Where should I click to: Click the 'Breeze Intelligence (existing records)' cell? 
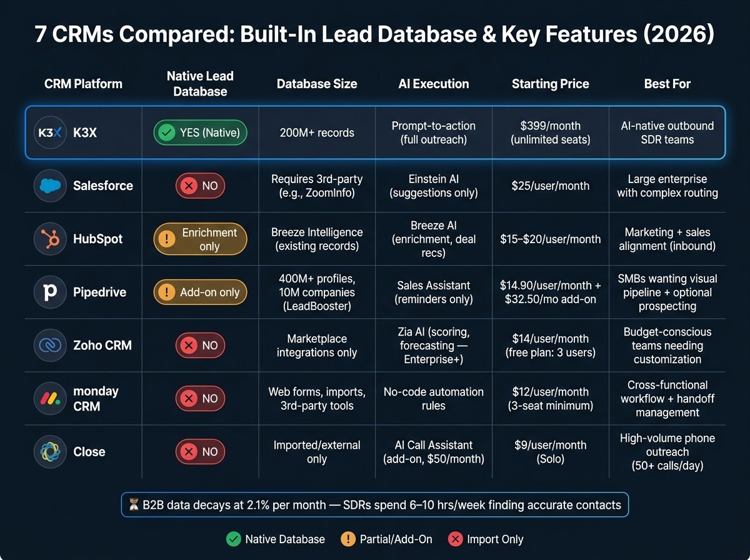tap(317, 239)
